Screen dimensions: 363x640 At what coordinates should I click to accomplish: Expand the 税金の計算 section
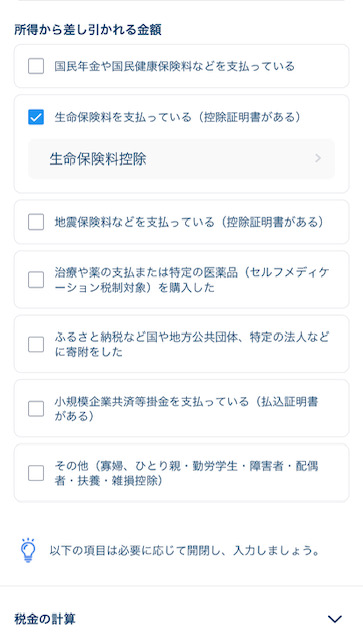pyautogui.click(x=181, y=619)
